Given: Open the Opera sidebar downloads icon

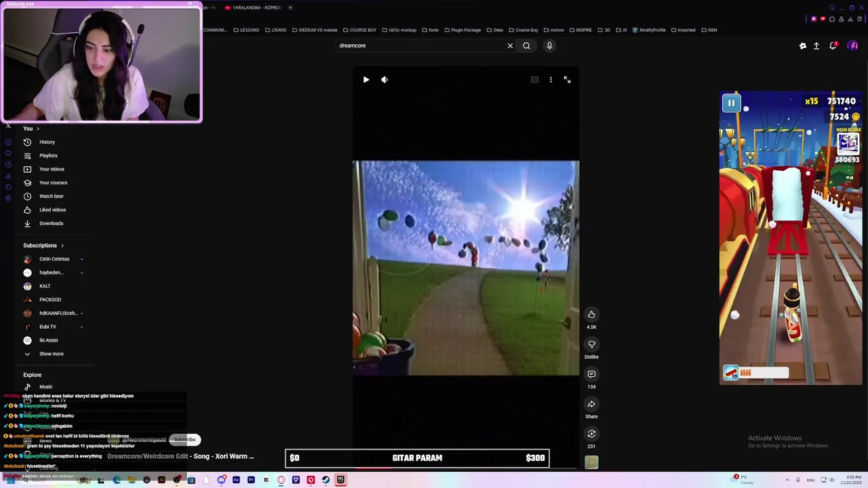Looking at the screenshot, I should (8, 176).
